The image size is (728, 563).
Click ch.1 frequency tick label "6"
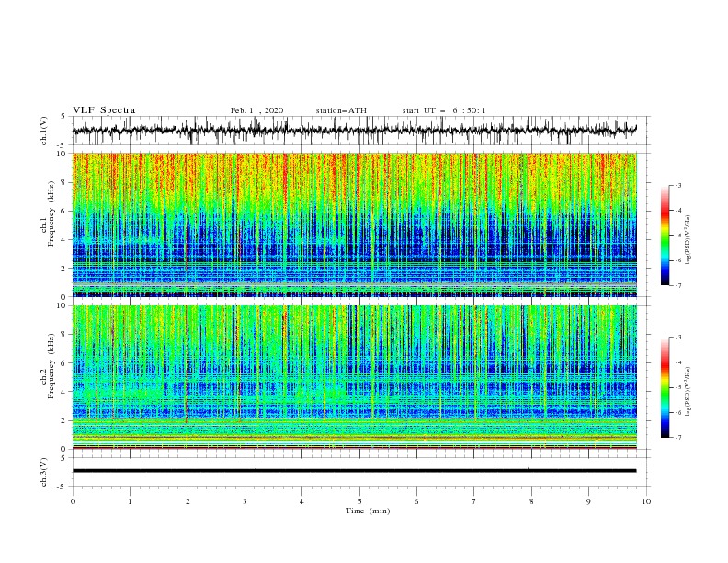point(64,211)
